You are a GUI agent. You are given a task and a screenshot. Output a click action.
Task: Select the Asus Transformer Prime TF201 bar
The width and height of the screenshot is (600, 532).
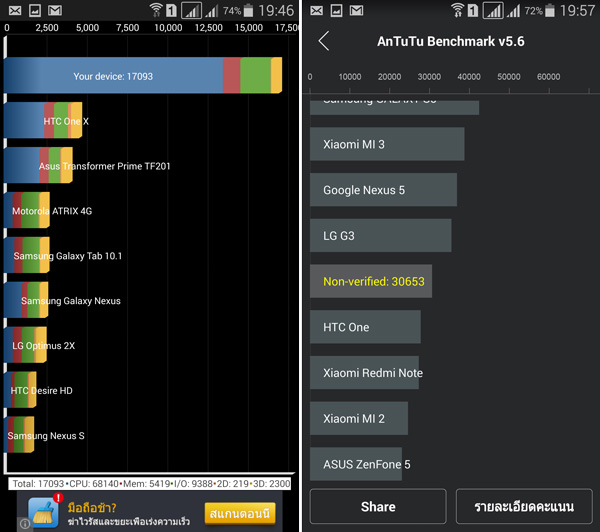click(x=38, y=165)
